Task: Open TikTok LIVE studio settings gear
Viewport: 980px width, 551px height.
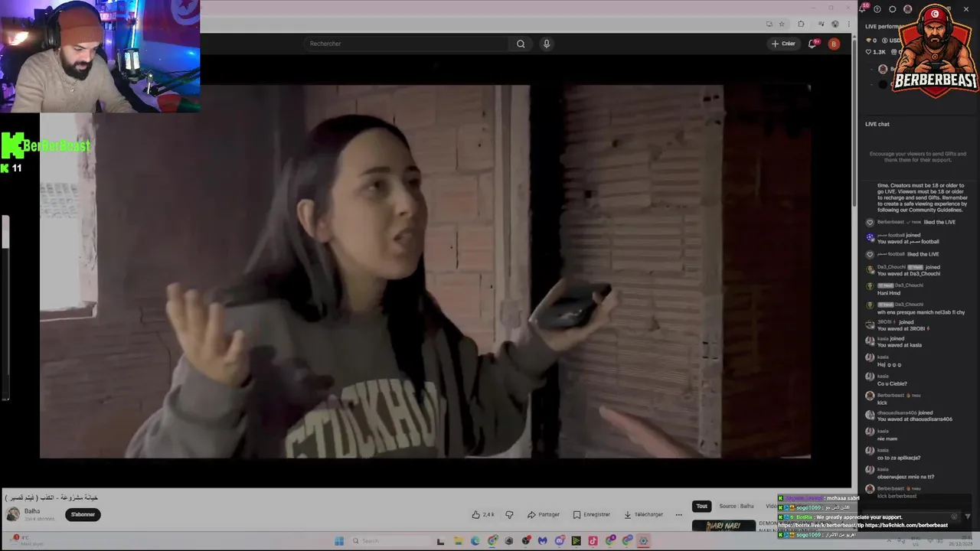Action: (x=893, y=9)
